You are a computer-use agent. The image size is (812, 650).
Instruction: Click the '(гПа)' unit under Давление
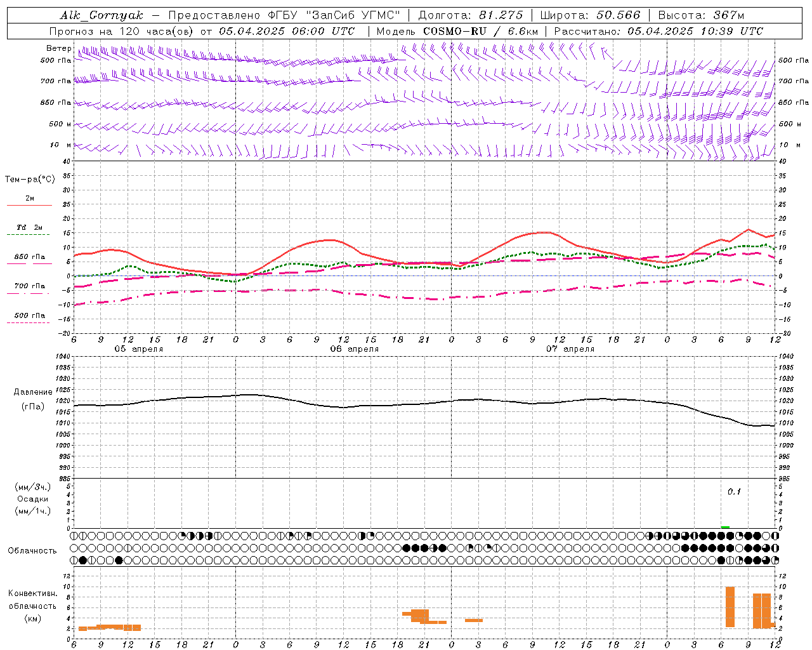(32, 407)
